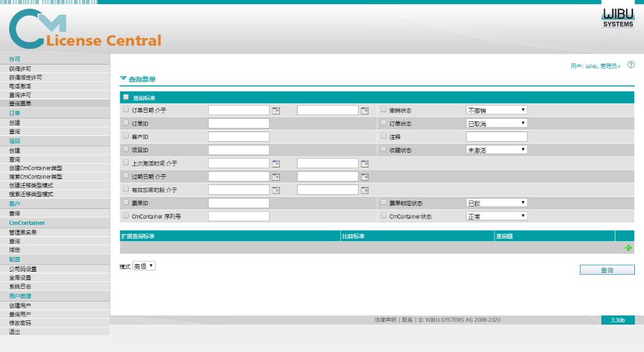Collapse the 查询票单 section triangle

pos(123,78)
